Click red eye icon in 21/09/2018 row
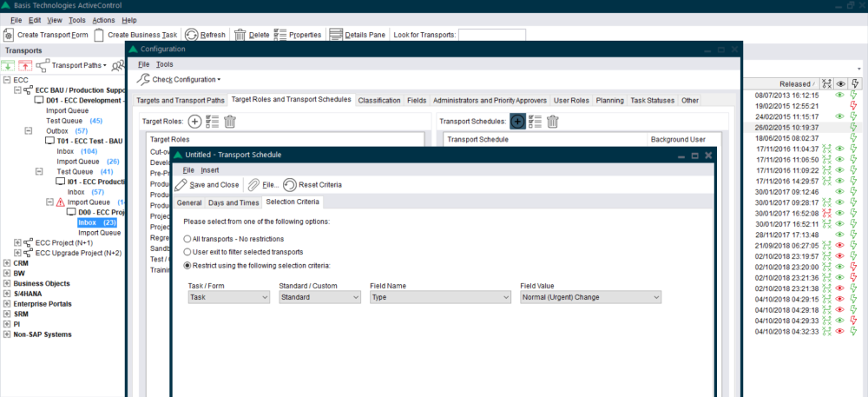The height and width of the screenshot is (397, 868). (x=839, y=245)
